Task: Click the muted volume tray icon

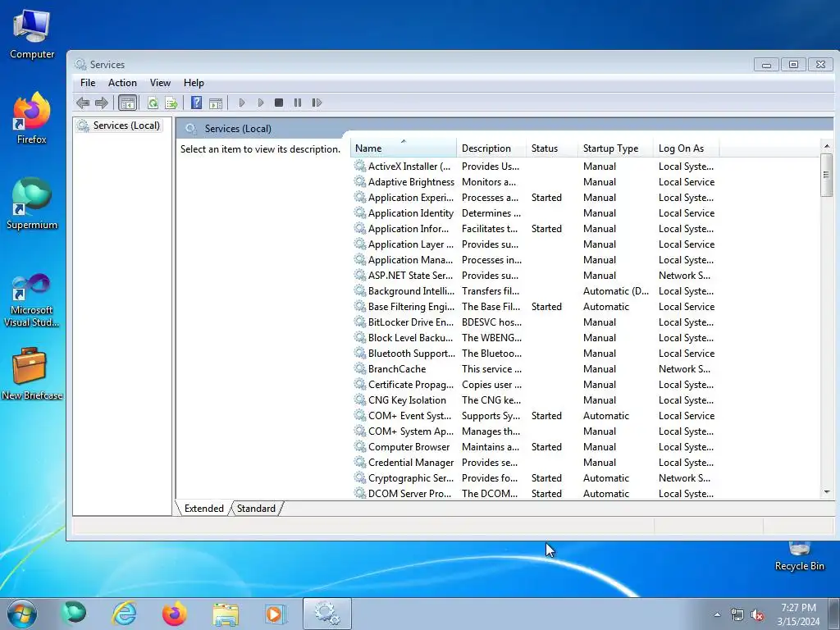Action: click(x=757, y=615)
